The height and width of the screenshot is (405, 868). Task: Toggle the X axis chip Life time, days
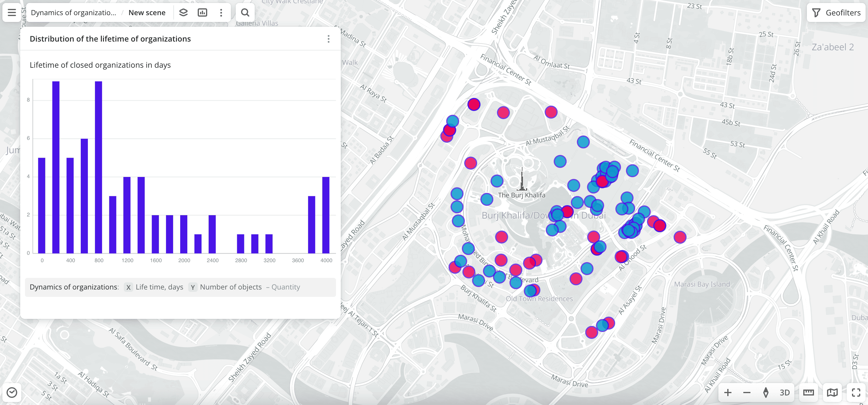click(x=154, y=287)
